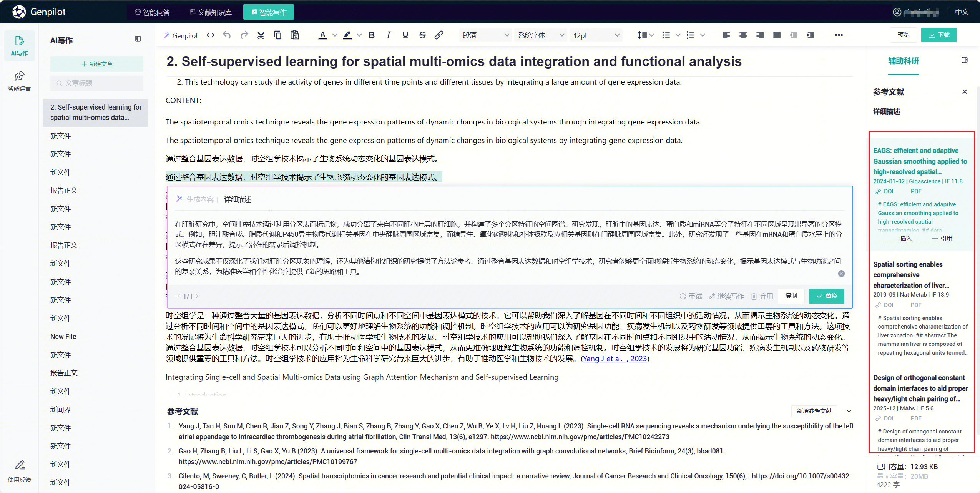Apply highlight color with marker icon
The height and width of the screenshot is (493, 980).
(347, 35)
